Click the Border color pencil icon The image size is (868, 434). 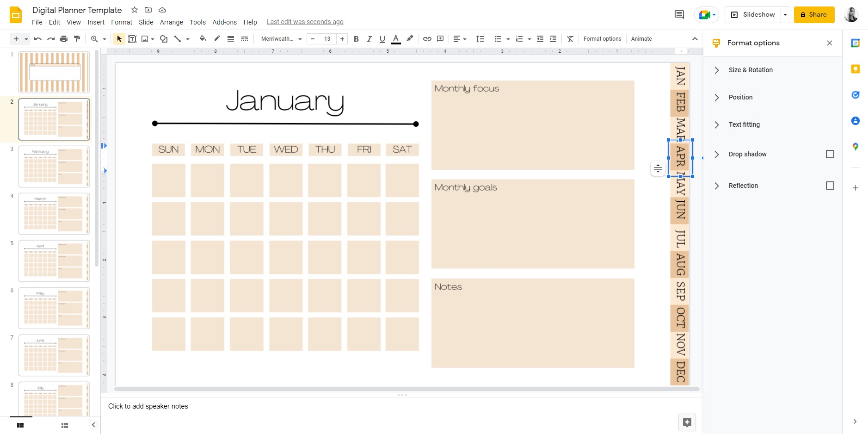point(217,39)
